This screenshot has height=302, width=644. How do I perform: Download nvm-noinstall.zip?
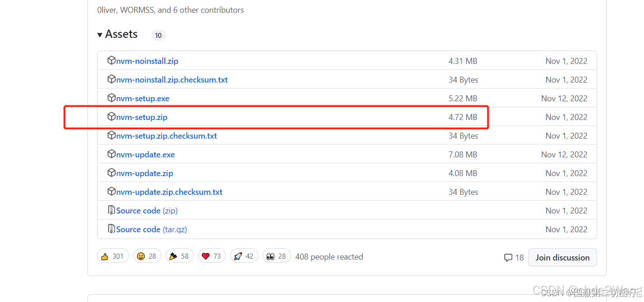147,61
